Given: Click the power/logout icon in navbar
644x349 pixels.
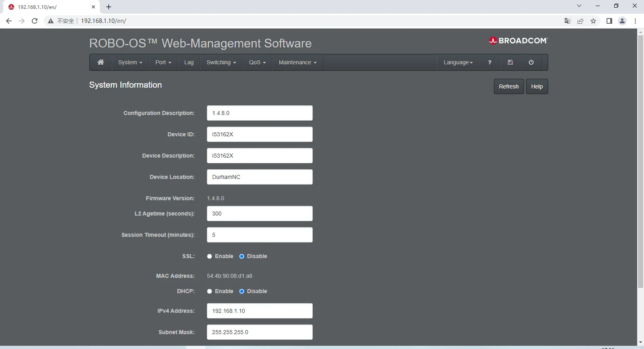Looking at the screenshot, I should point(531,62).
